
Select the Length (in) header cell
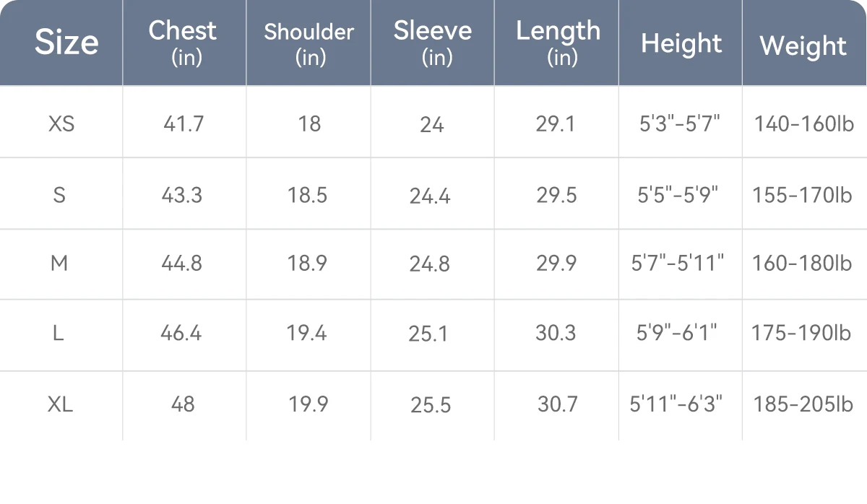pos(556,43)
